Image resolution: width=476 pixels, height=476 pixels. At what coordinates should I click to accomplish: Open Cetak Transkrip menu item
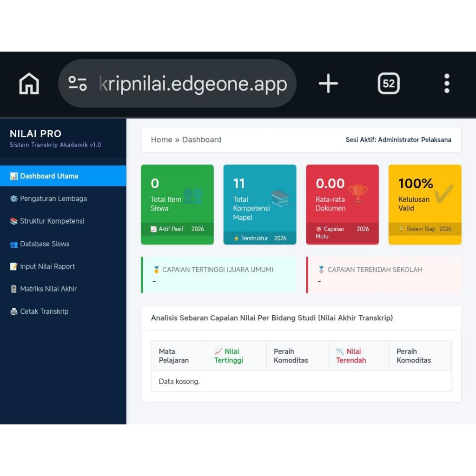pyautogui.click(x=63, y=311)
